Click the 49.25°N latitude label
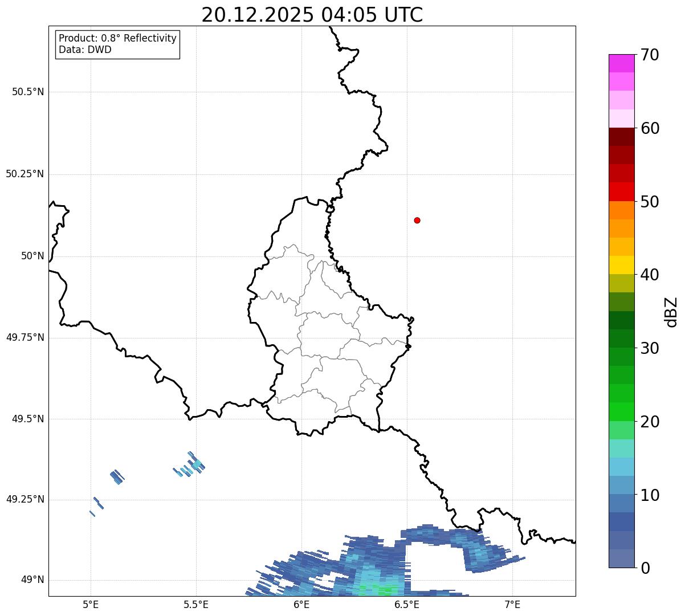 click(25, 500)
